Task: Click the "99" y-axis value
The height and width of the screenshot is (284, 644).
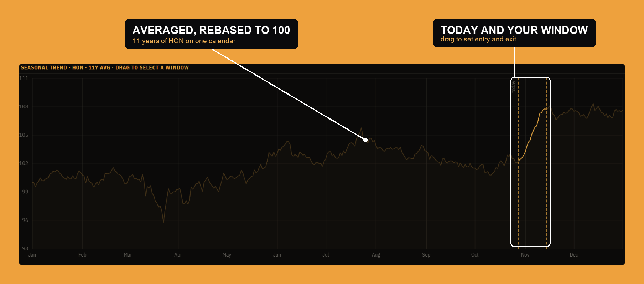Action: pyautogui.click(x=25, y=192)
